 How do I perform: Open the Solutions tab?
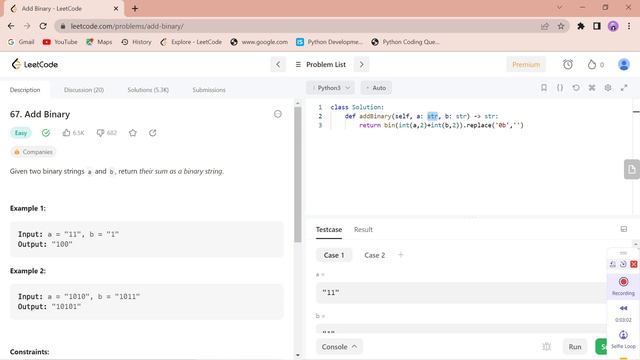[148, 90]
